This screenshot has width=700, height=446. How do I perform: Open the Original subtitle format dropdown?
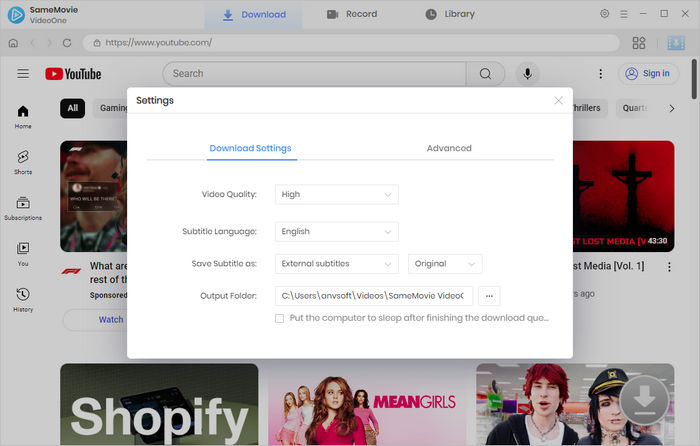pos(445,264)
